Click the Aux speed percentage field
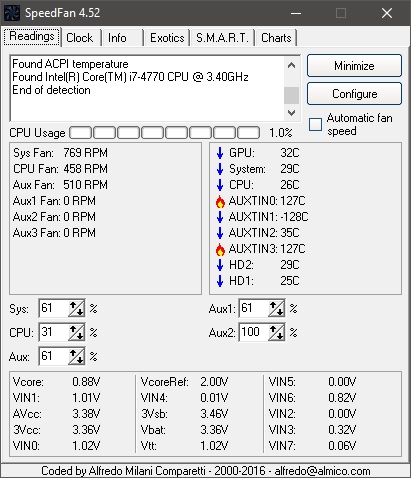Image resolution: width=411 pixels, height=478 pixels. pos(53,356)
